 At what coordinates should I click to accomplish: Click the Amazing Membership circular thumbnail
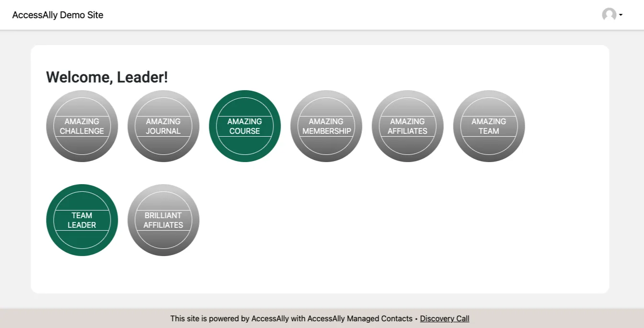(326, 126)
